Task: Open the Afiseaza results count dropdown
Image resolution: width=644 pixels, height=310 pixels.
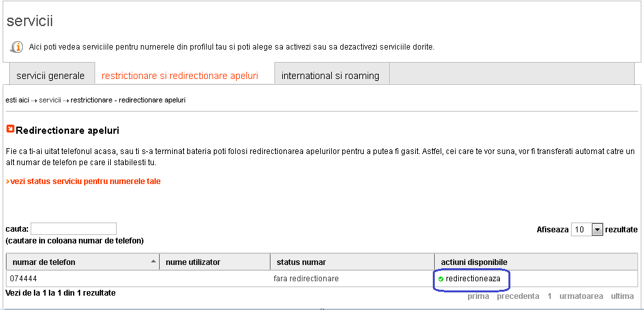Action: tap(587, 230)
